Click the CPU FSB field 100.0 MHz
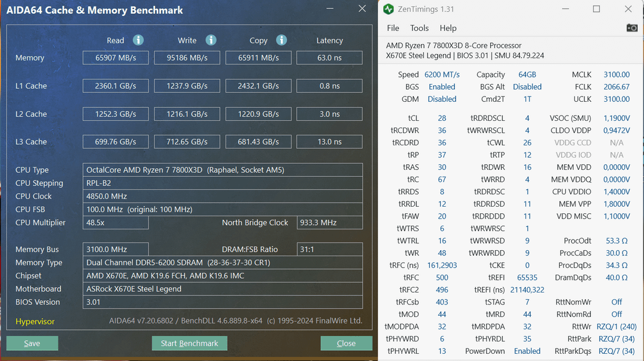Screen dimensions: 644x361 tap(222, 209)
